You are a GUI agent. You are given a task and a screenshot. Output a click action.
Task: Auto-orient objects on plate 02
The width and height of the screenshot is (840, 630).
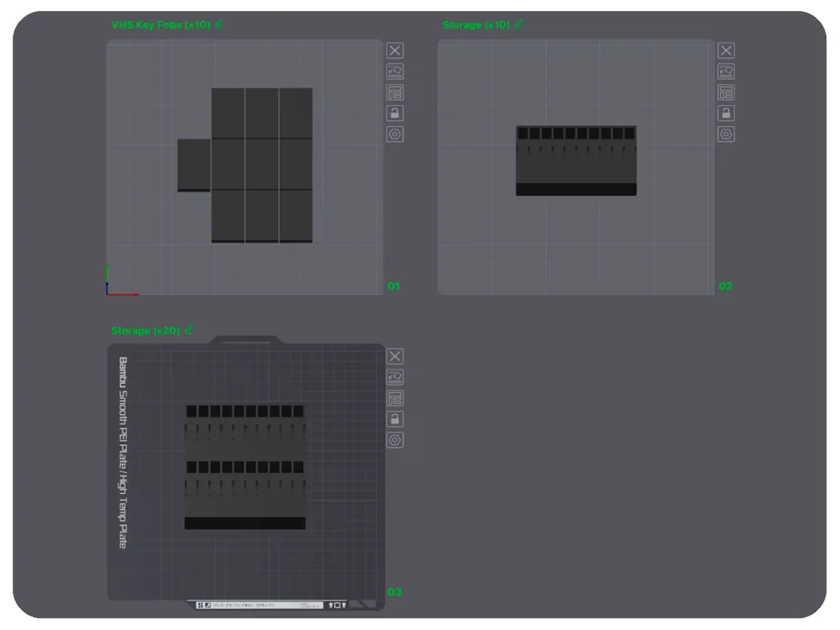(726, 71)
